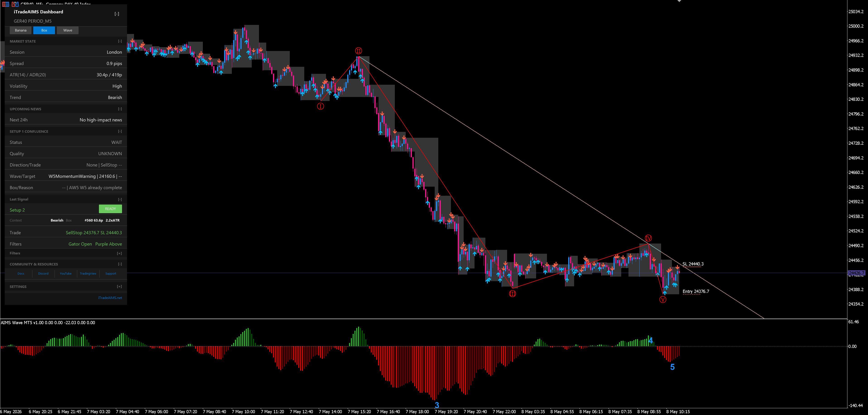Open the Support link
868x415 pixels.
[110, 274]
